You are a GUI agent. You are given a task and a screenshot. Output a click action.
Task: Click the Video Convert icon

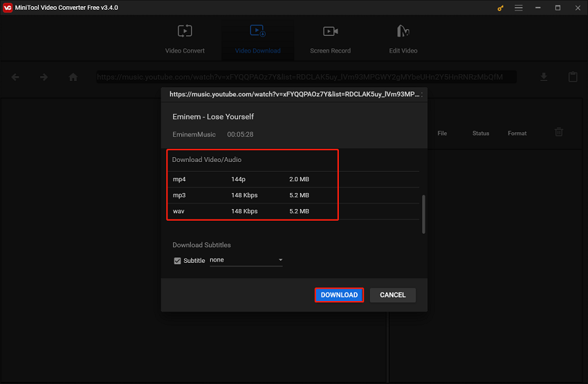pyautogui.click(x=185, y=30)
